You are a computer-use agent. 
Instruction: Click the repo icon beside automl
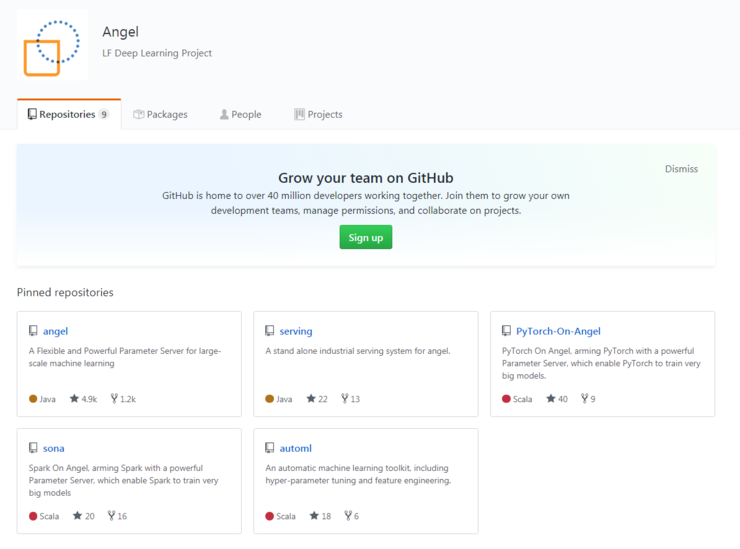(x=269, y=448)
